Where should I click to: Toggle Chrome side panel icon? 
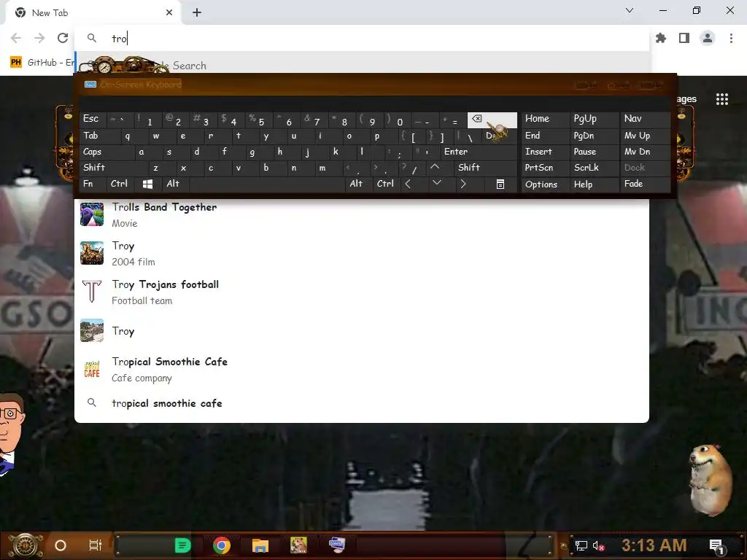tap(684, 38)
